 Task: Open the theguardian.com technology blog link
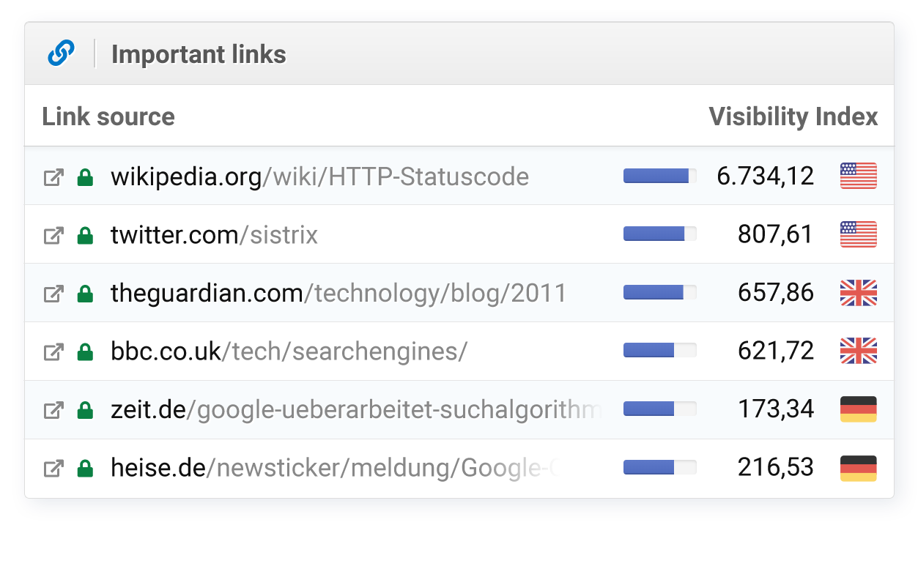[x=338, y=293]
